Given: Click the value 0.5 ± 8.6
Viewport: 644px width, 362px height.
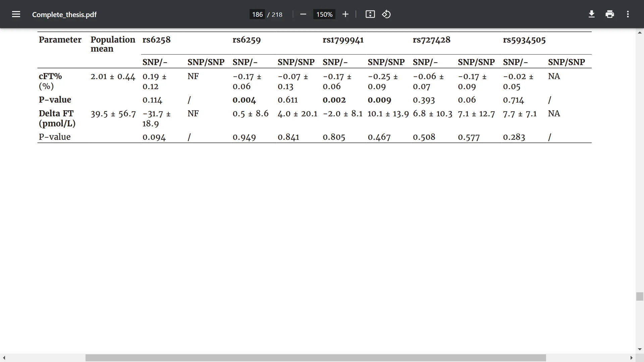Looking at the screenshot, I should [x=251, y=114].
